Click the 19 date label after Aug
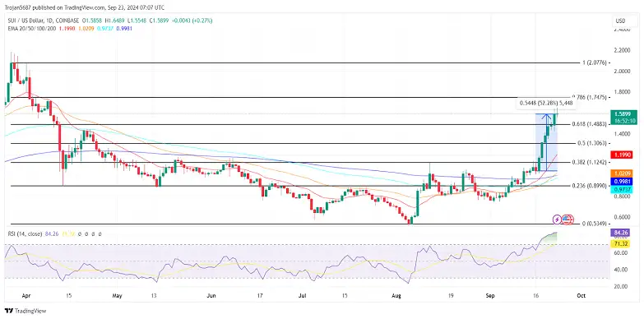The image size is (644, 319). [x=451, y=296]
